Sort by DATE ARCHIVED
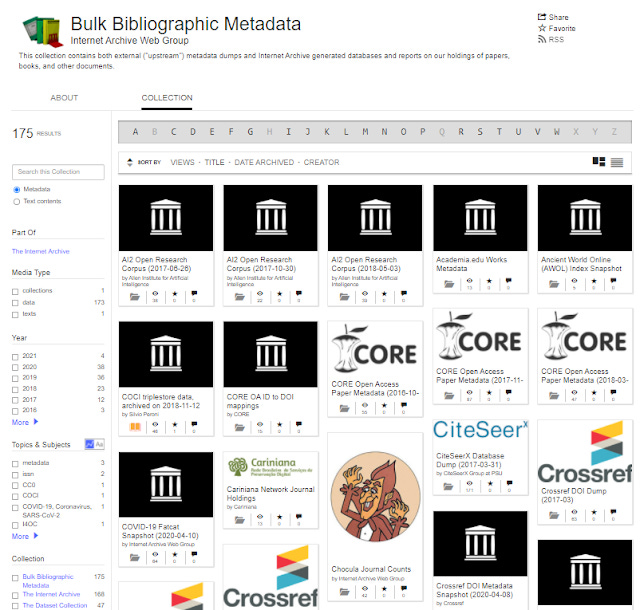Screen dimensions: 640x610 point(264,162)
